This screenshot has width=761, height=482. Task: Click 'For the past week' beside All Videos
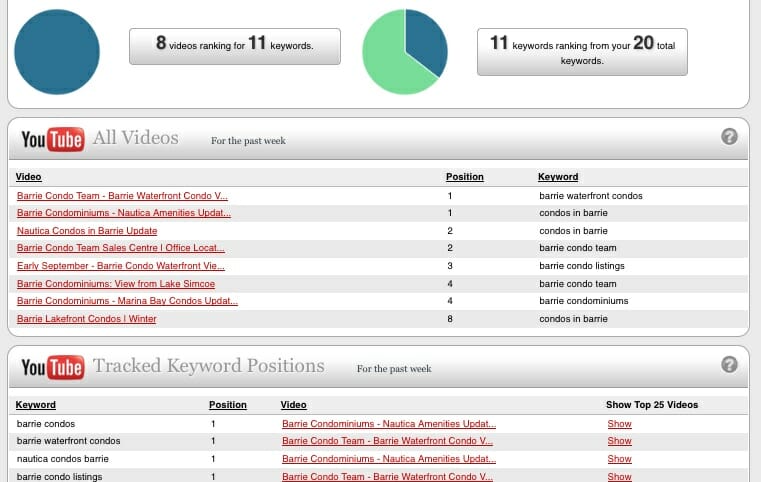point(248,141)
